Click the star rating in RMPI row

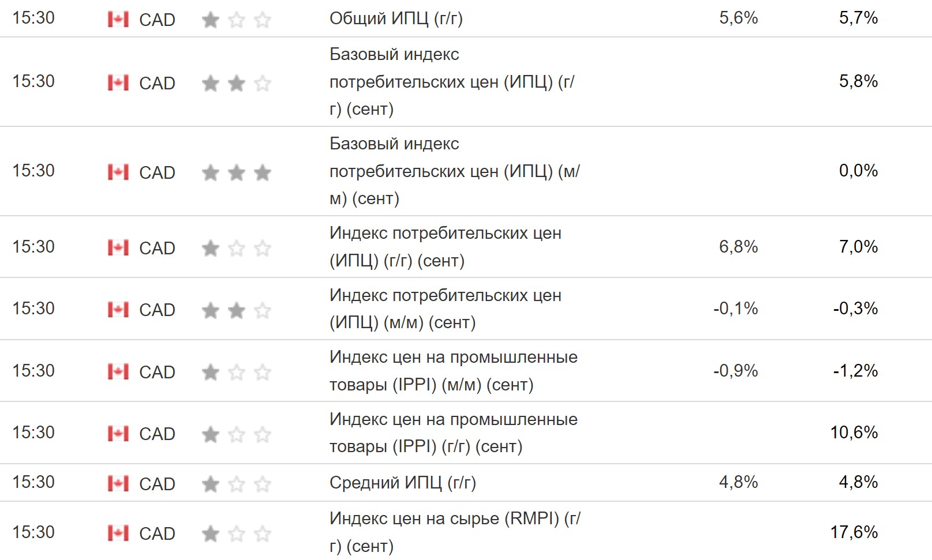click(x=237, y=533)
